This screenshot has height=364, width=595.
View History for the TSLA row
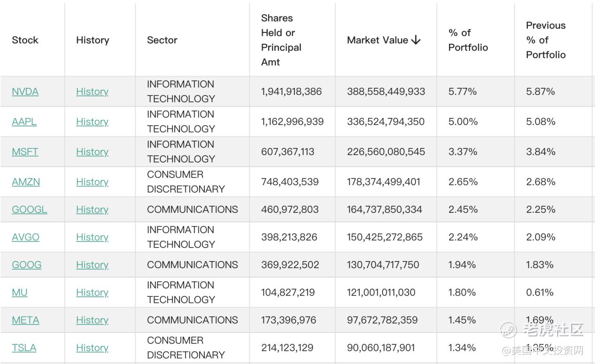click(92, 348)
